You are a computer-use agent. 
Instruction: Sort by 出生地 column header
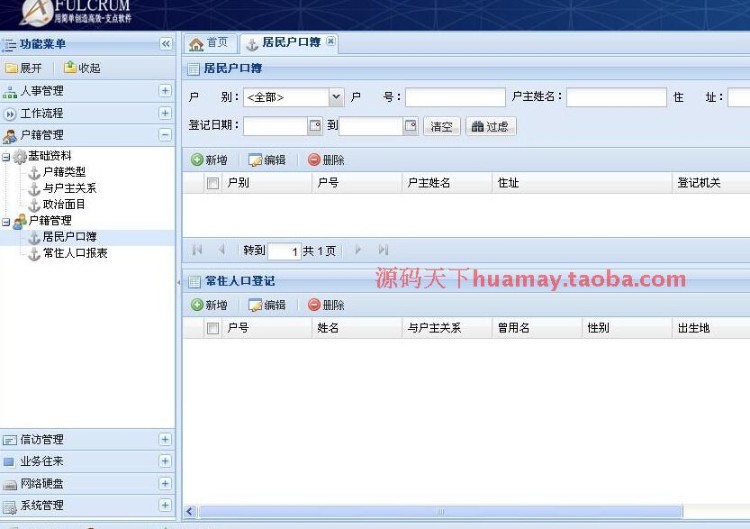[x=711, y=329]
